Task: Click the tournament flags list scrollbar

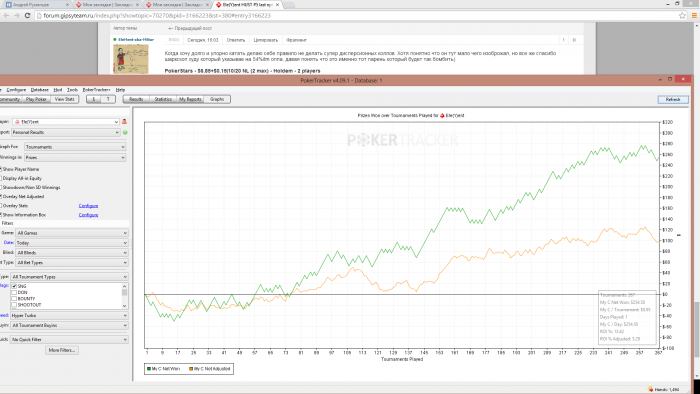Action: coord(125,296)
